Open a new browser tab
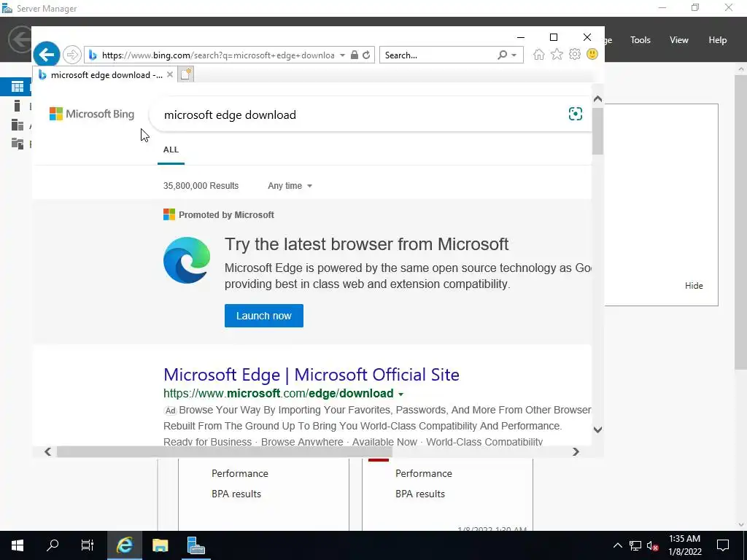 coord(186,74)
